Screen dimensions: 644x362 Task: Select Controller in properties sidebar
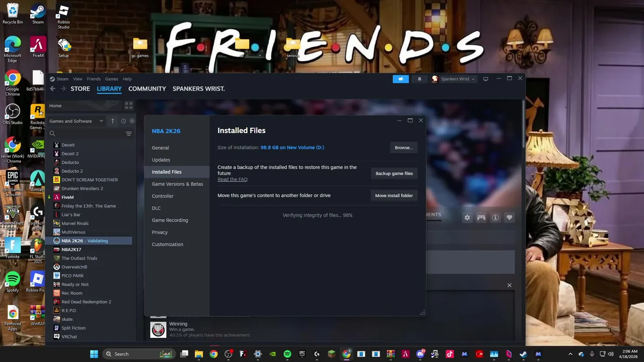[177, 196]
